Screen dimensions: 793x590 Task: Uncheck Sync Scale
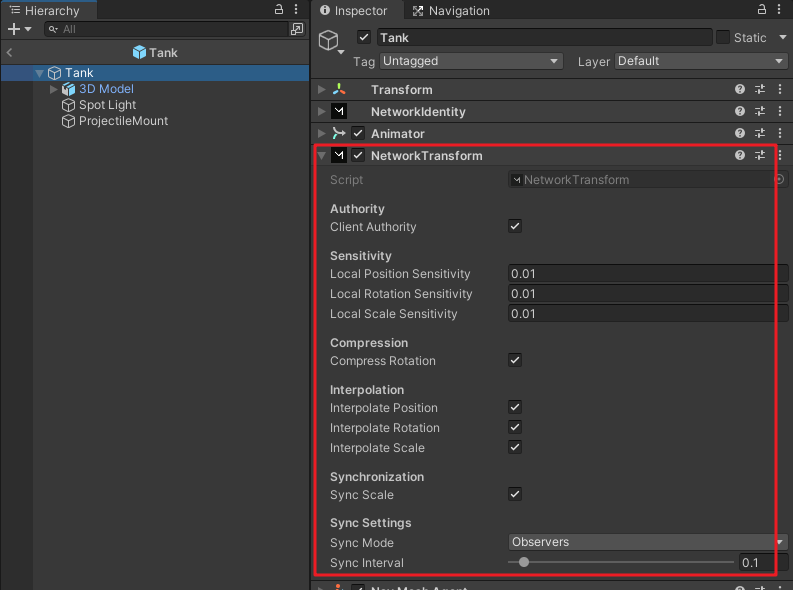click(515, 494)
